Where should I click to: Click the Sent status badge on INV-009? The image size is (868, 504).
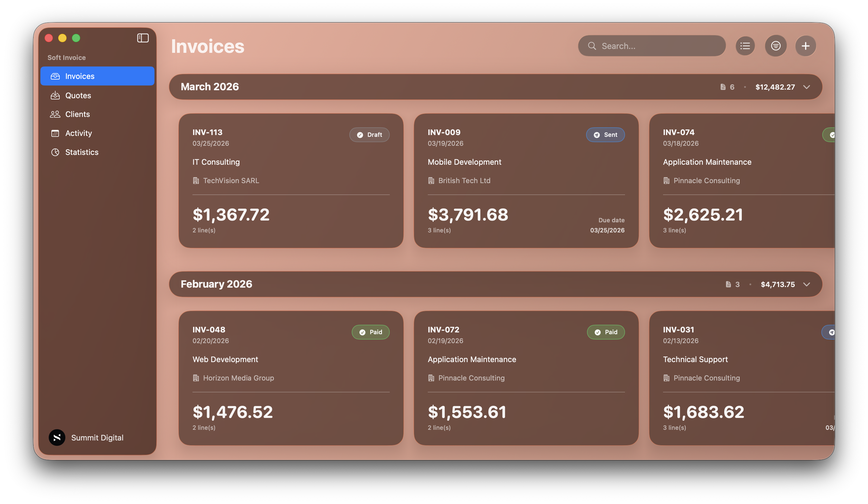[x=605, y=135]
